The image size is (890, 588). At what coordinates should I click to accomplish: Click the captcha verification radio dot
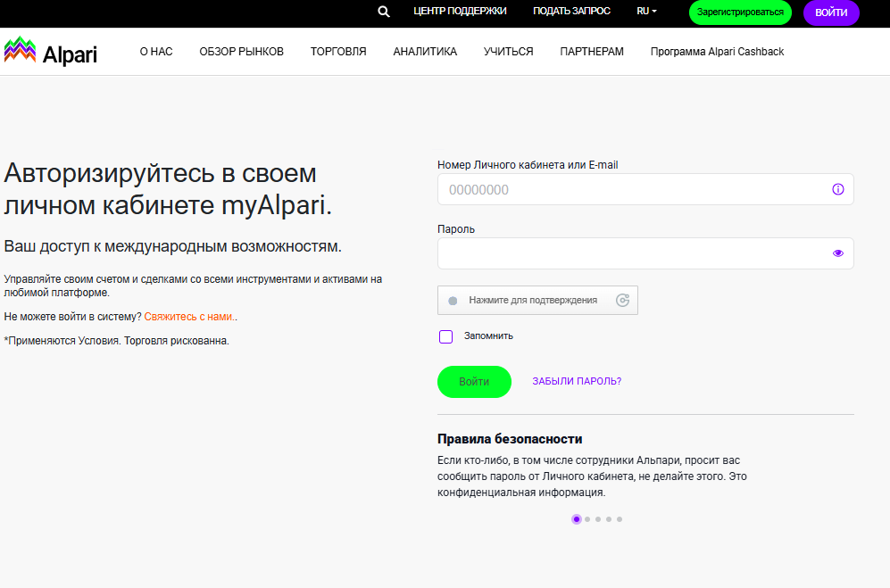click(453, 301)
